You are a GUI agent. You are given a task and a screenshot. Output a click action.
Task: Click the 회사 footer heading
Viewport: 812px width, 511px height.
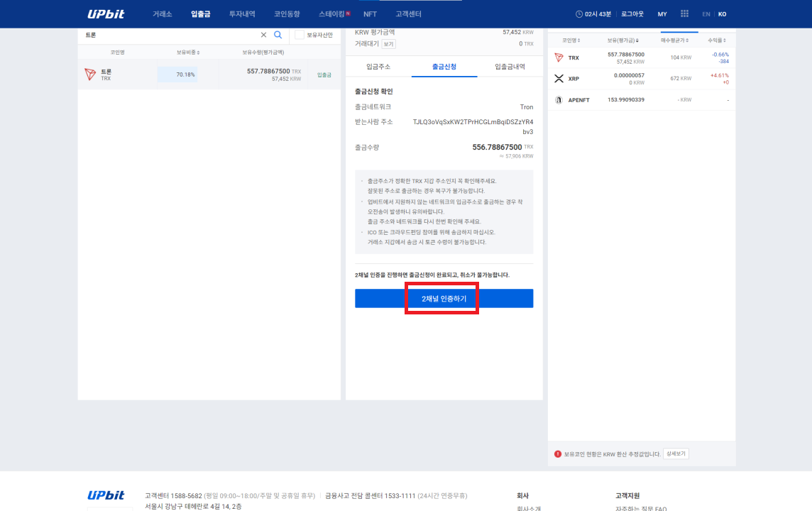tap(522, 495)
